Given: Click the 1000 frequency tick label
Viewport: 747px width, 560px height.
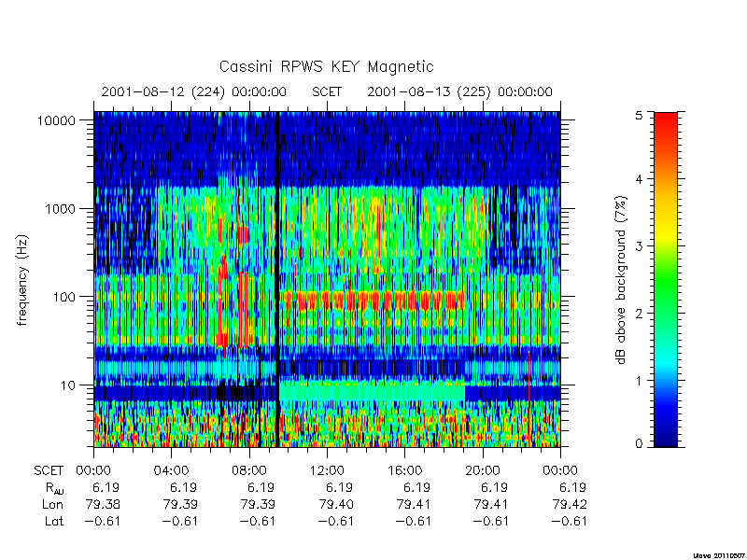Looking at the screenshot, I should click(x=61, y=208).
